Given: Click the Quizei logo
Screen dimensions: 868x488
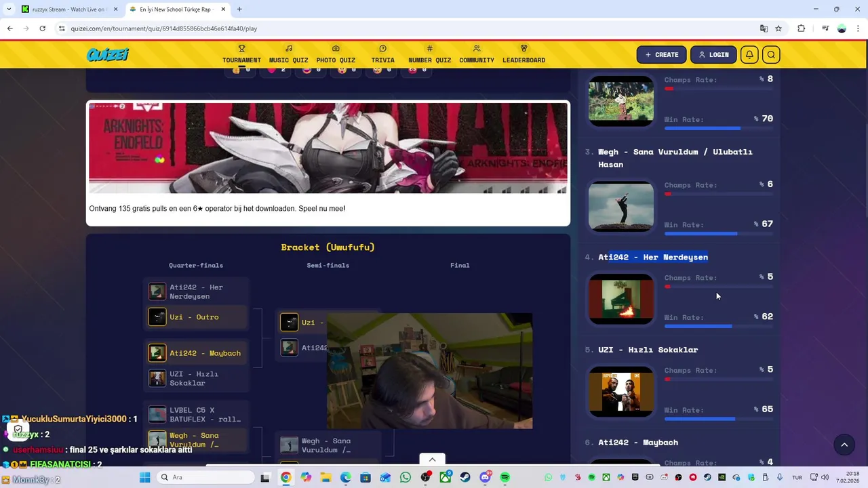Looking at the screenshot, I should (107, 55).
